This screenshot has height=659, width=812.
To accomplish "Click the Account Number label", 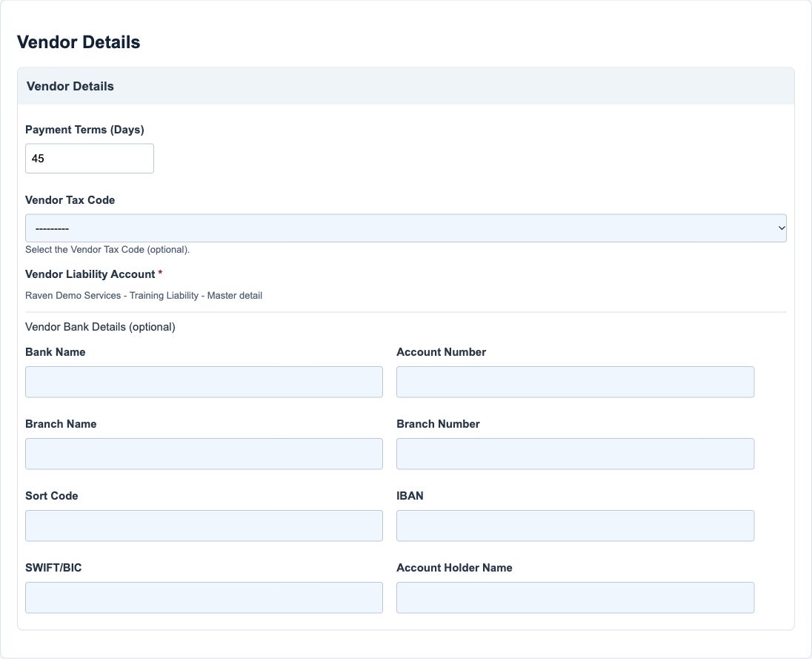I will click(x=442, y=352).
